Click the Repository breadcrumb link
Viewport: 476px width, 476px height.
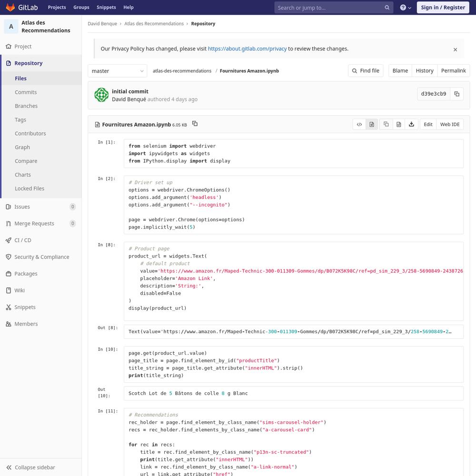(203, 24)
